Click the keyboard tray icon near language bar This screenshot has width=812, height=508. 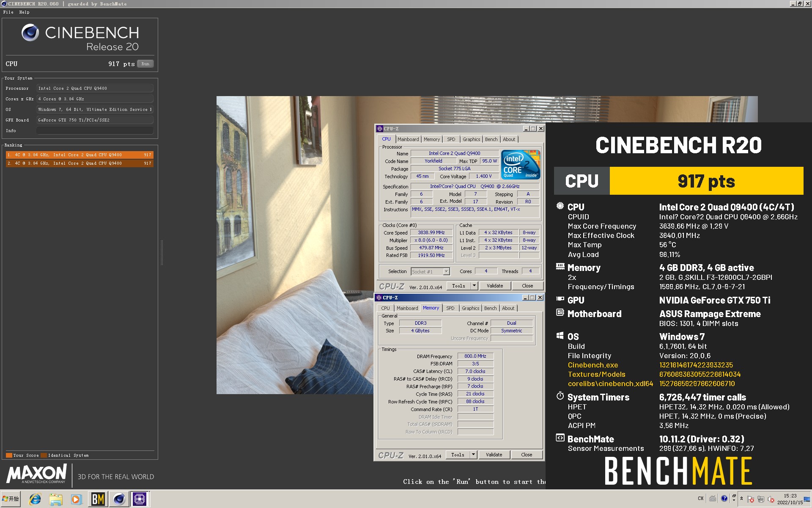pyautogui.click(x=713, y=499)
